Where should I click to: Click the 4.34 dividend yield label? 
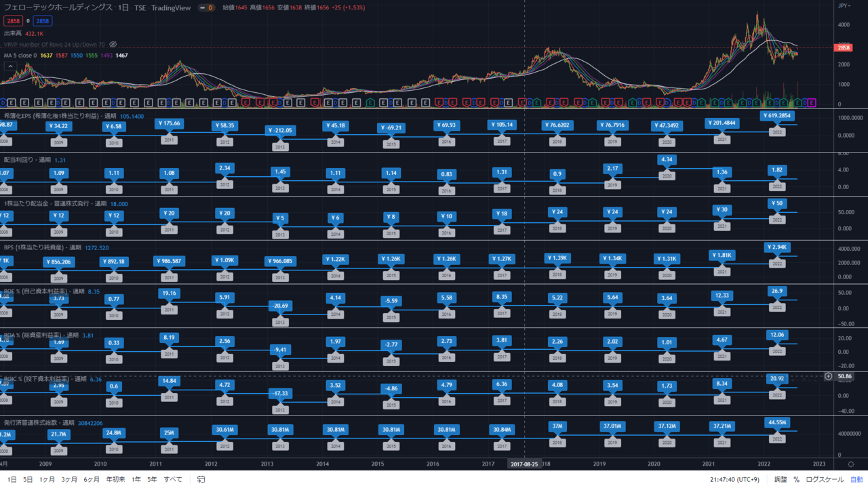(x=666, y=159)
